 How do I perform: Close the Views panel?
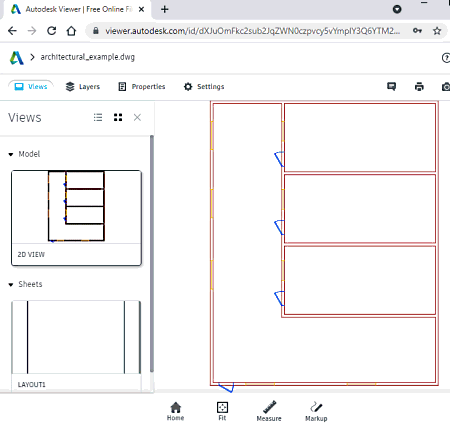point(137,117)
